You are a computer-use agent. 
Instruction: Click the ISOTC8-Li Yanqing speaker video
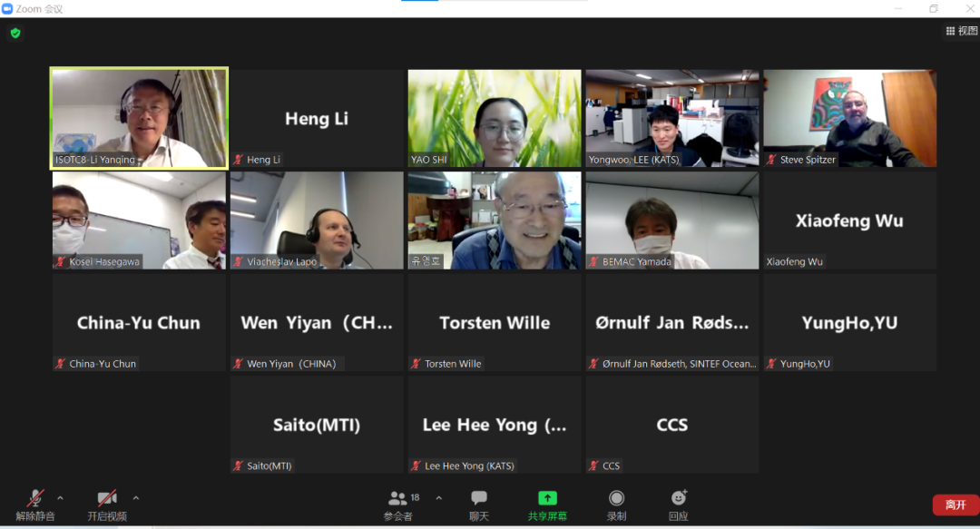(x=139, y=118)
